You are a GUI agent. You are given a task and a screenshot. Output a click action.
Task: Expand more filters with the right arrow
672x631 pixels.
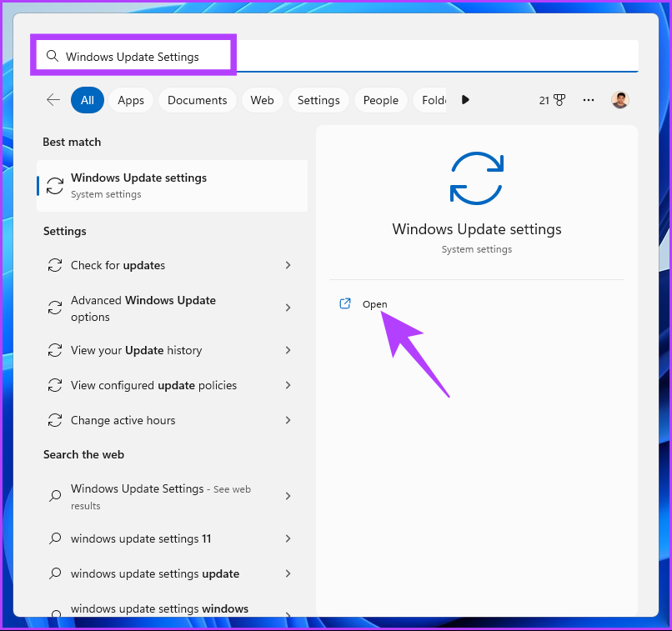tap(465, 99)
